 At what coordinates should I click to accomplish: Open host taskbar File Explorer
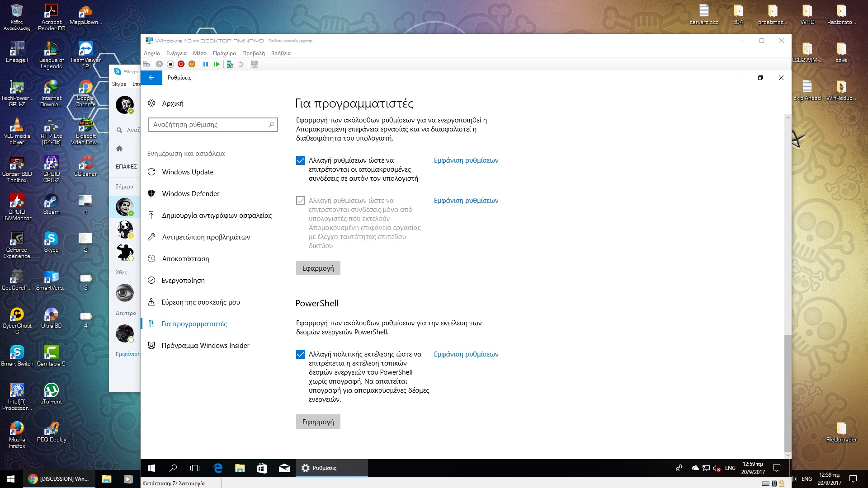coord(106,479)
